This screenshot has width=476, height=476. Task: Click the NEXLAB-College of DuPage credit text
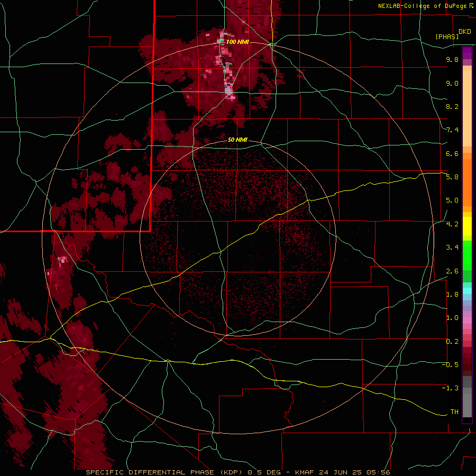tap(423, 6)
